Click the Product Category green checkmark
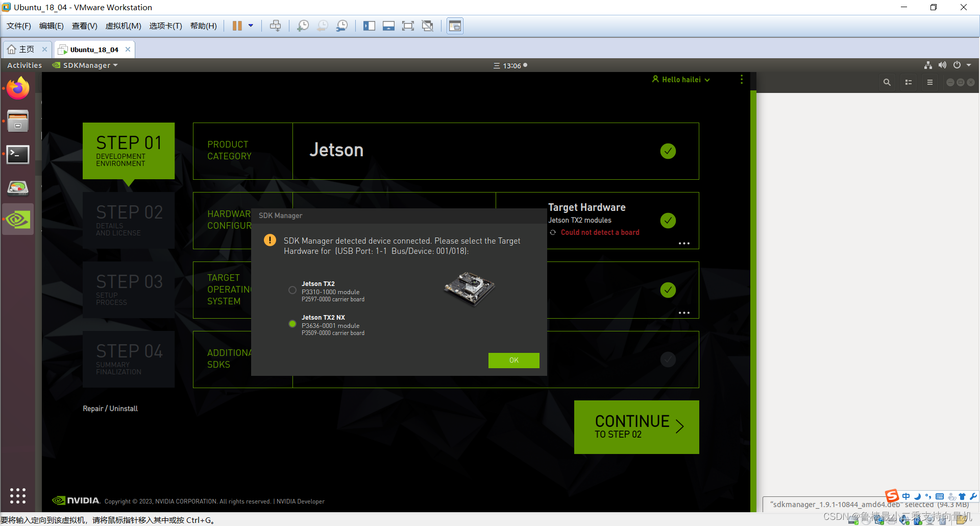Image resolution: width=980 pixels, height=526 pixels. (x=668, y=151)
